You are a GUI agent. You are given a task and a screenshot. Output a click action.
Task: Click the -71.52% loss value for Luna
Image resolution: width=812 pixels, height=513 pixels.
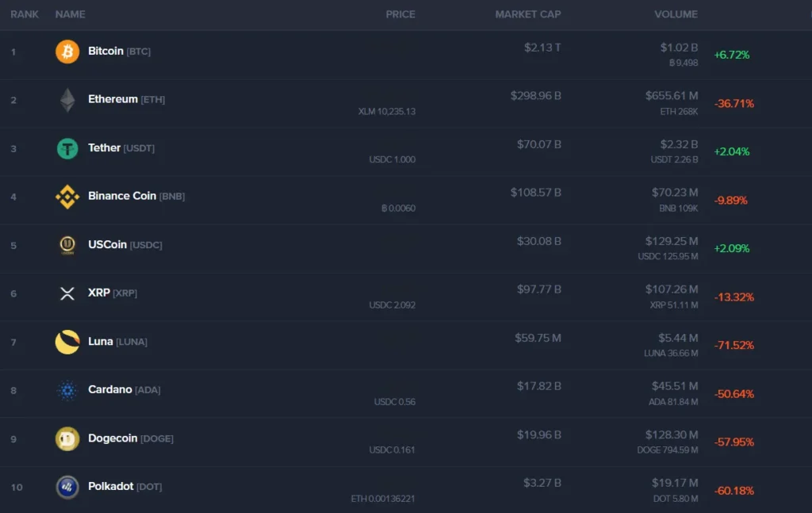[x=733, y=345]
